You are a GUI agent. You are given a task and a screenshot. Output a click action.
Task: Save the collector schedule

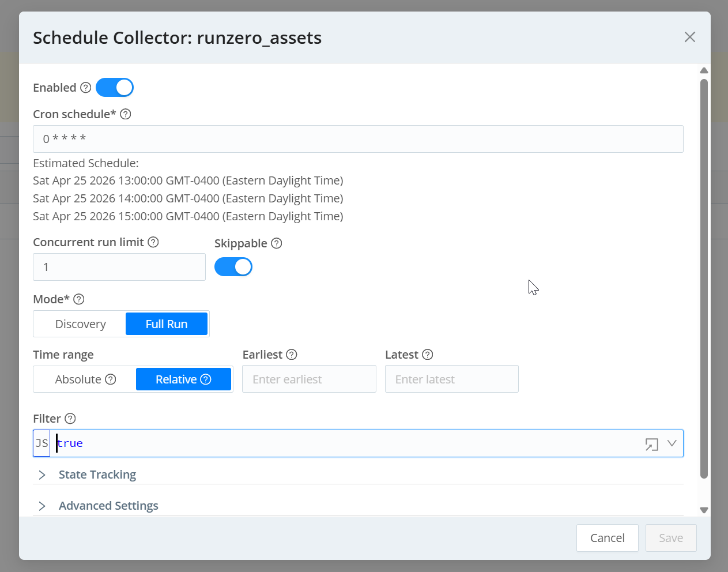pyautogui.click(x=670, y=537)
